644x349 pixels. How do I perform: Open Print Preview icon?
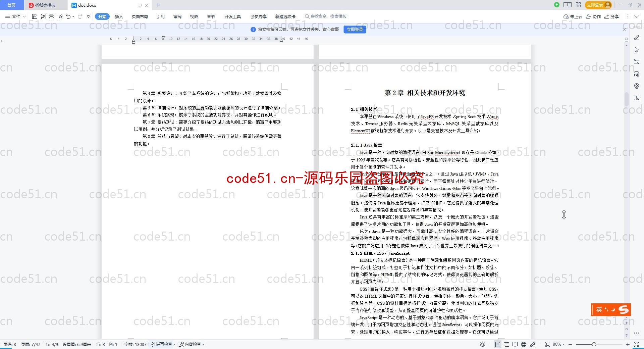coord(60,16)
